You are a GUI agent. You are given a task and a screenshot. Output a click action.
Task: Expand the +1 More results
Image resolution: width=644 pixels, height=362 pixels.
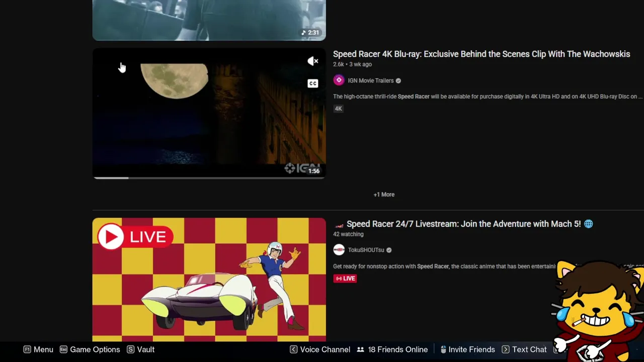(x=384, y=195)
